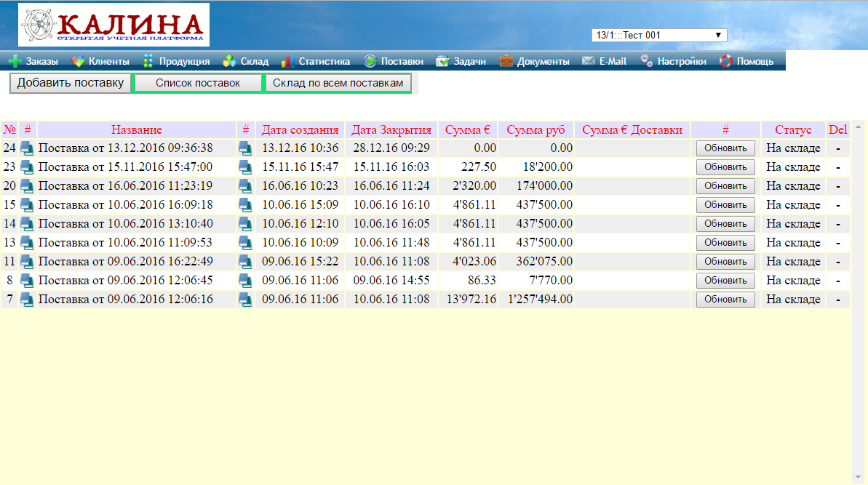868x485 pixels.
Task: Click closing date 28.12.16 09:29
Action: (391, 148)
